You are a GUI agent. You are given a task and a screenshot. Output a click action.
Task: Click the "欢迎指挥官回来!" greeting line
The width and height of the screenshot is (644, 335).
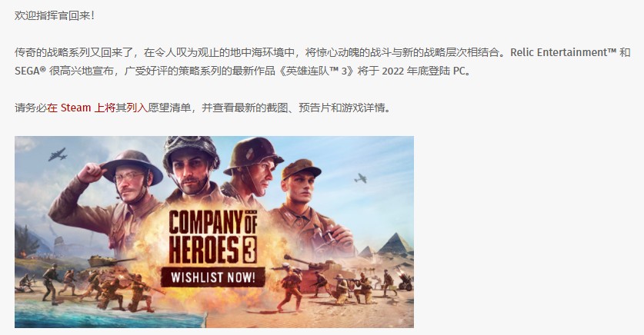(55, 15)
